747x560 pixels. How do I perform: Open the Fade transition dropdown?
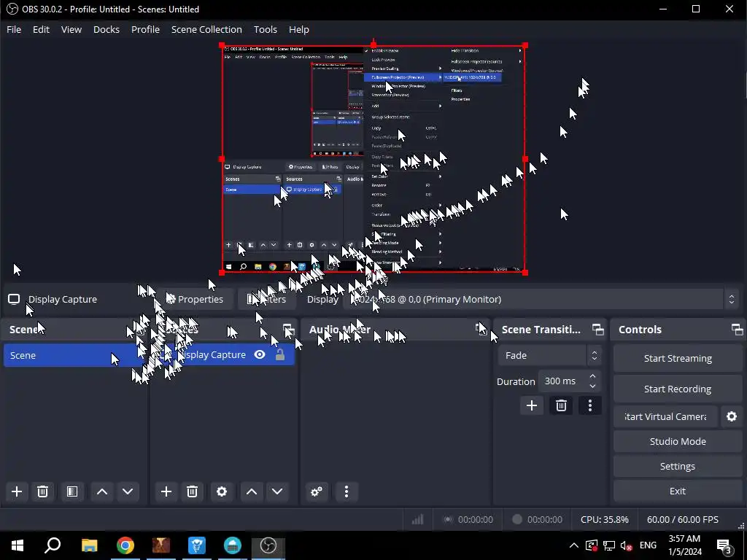click(549, 355)
